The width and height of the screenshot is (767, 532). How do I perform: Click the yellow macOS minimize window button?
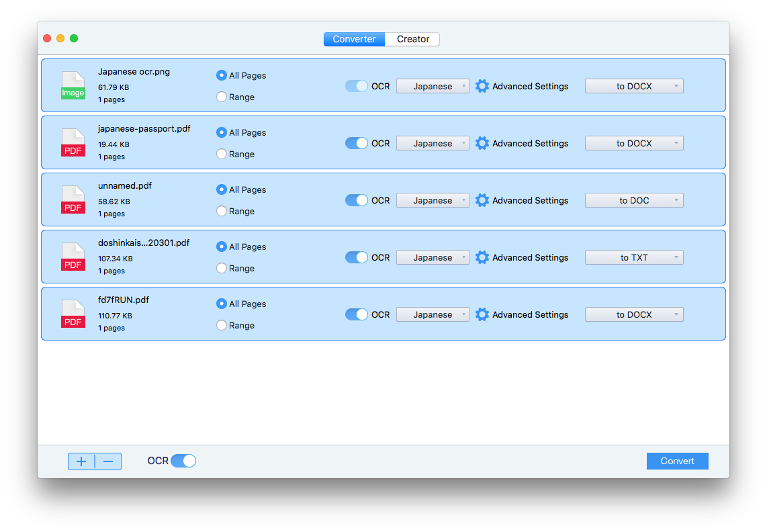pyautogui.click(x=60, y=38)
